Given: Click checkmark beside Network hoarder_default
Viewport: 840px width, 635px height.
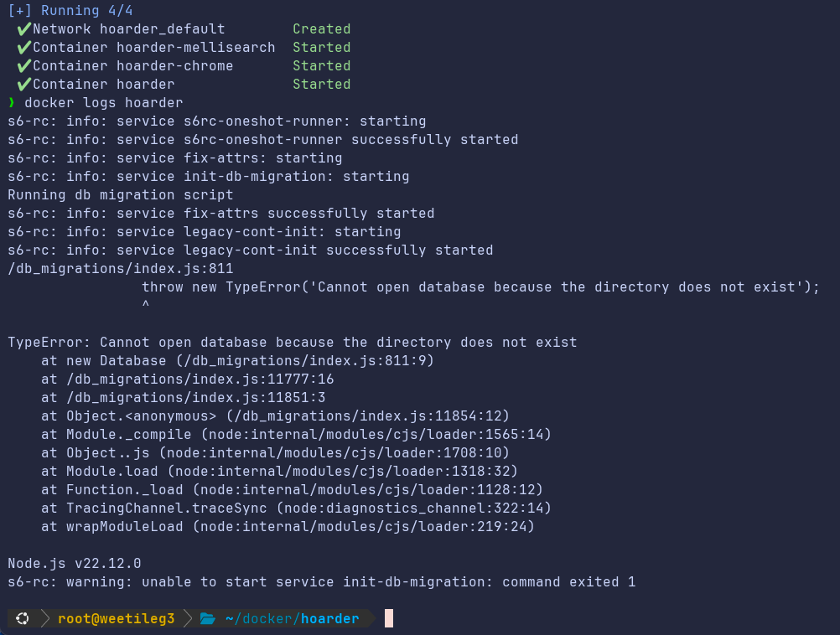Looking at the screenshot, I should pos(23,29).
